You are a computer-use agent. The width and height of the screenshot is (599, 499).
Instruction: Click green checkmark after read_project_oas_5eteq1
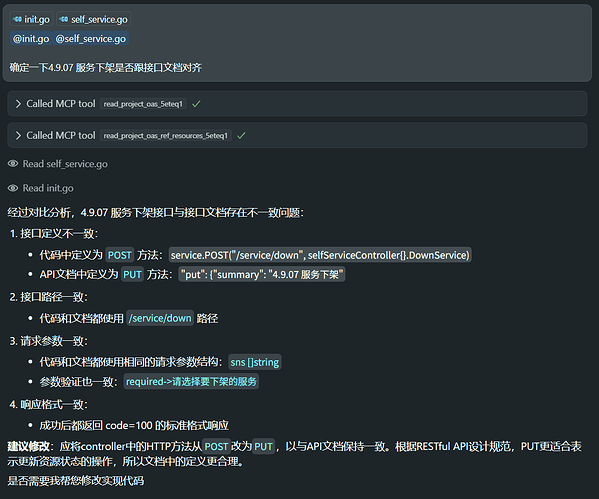tap(196, 104)
